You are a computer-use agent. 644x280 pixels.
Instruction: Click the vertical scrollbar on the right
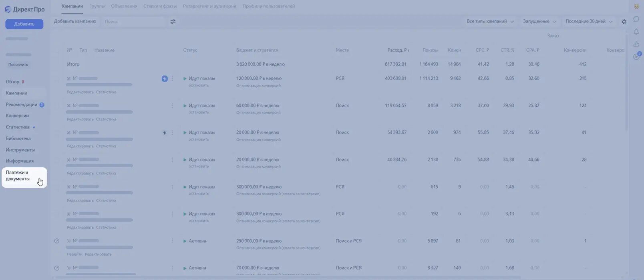627,82
